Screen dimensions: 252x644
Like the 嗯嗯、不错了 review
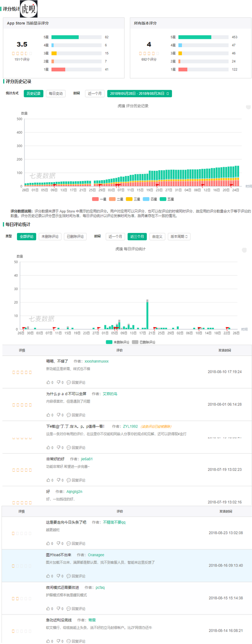click(x=50, y=382)
